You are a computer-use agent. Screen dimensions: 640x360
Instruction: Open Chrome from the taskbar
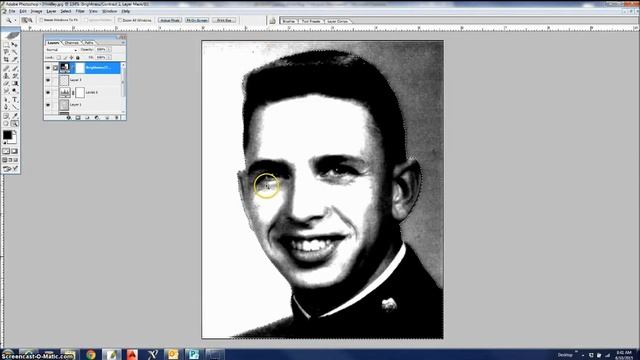click(x=91, y=354)
